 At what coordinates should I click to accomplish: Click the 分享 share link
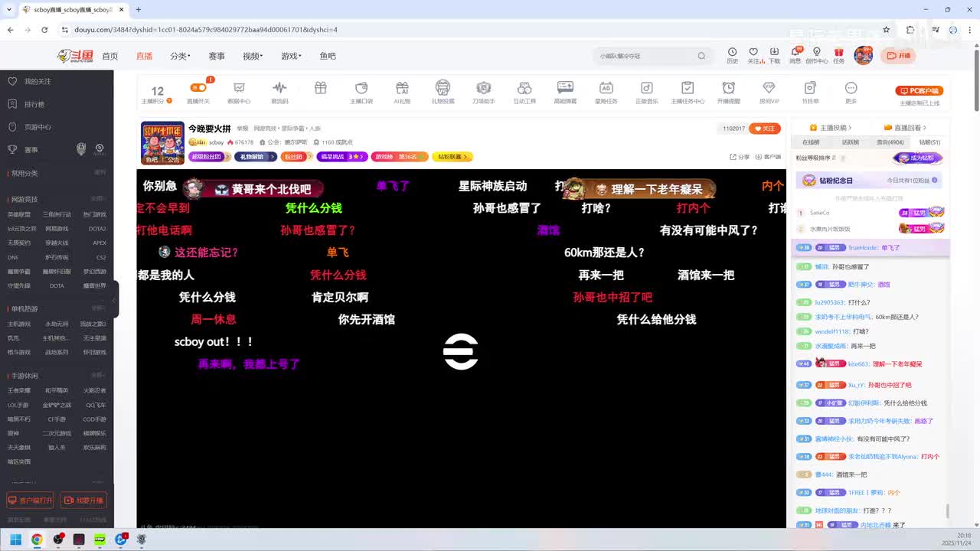pyautogui.click(x=740, y=157)
